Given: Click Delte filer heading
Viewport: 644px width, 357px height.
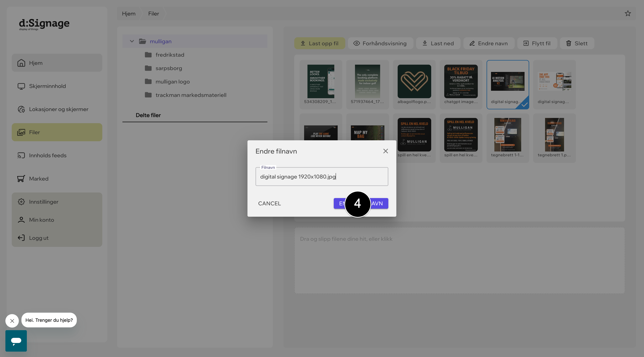Looking at the screenshot, I should (148, 115).
